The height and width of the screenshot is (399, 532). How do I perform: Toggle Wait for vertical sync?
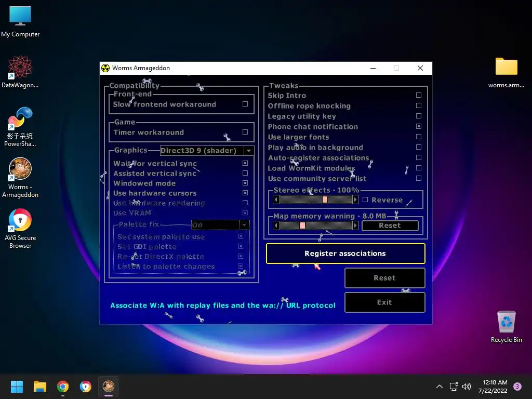tap(245, 163)
